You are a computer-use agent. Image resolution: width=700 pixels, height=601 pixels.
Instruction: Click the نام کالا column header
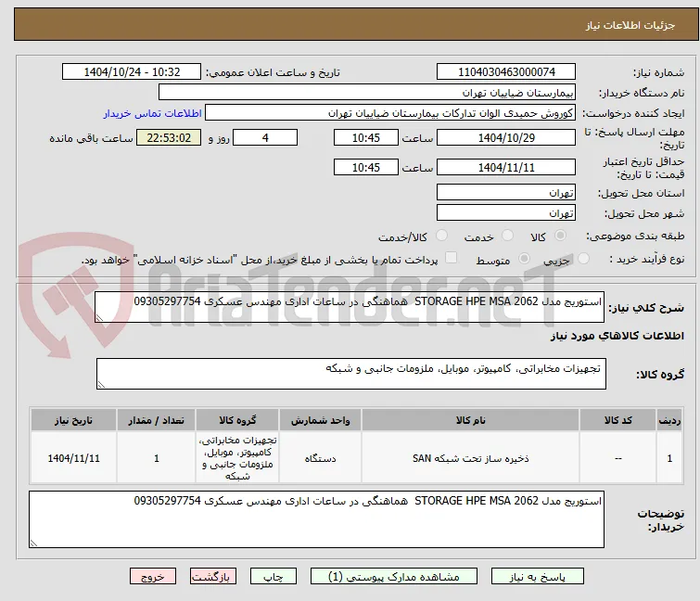click(471, 420)
